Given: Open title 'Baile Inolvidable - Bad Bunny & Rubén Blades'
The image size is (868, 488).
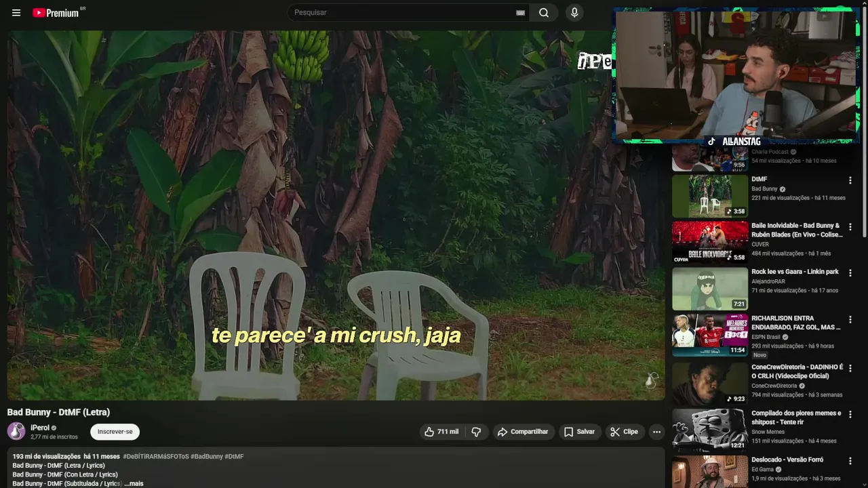Looking at the screenshot, I should [x=797, y=230].
